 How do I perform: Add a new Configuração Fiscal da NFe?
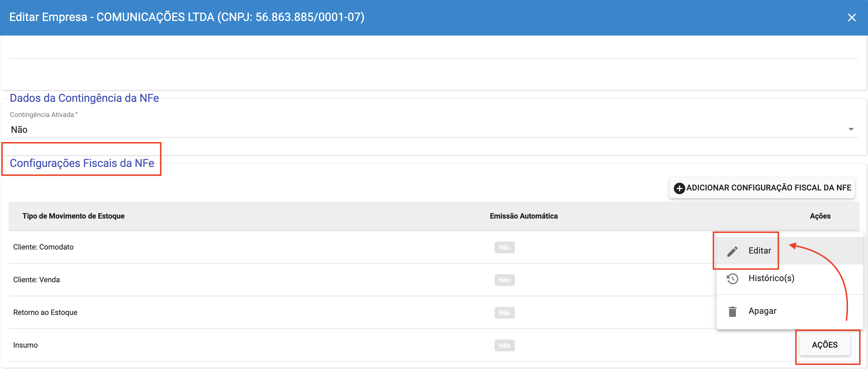[762, 188]
